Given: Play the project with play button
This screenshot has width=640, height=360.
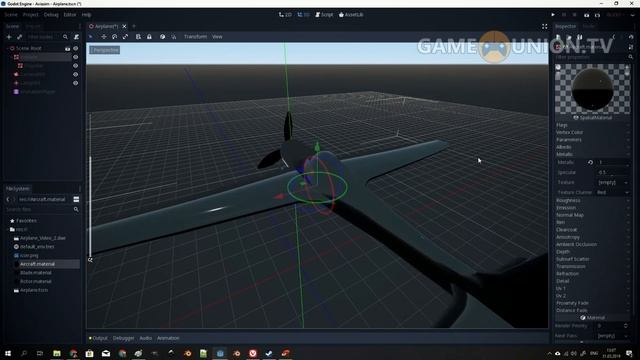Looking at the screenshot, I should pos(553,15).
